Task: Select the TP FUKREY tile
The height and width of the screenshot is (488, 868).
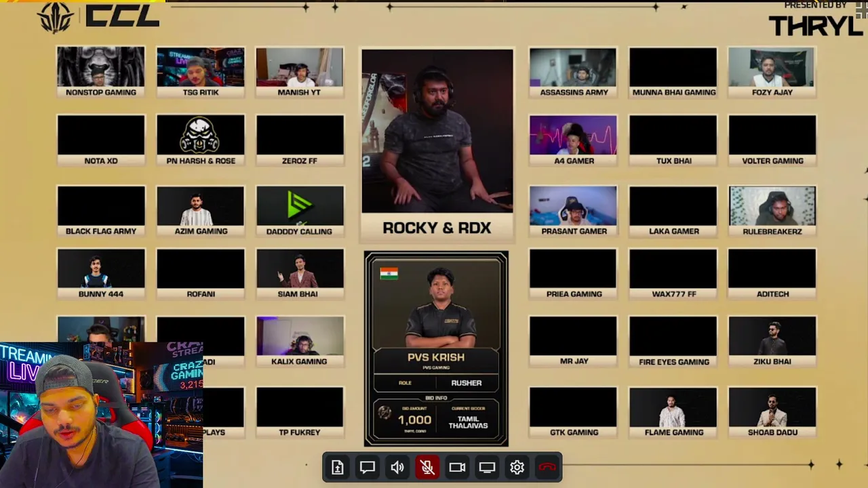Action: [300, 412]
